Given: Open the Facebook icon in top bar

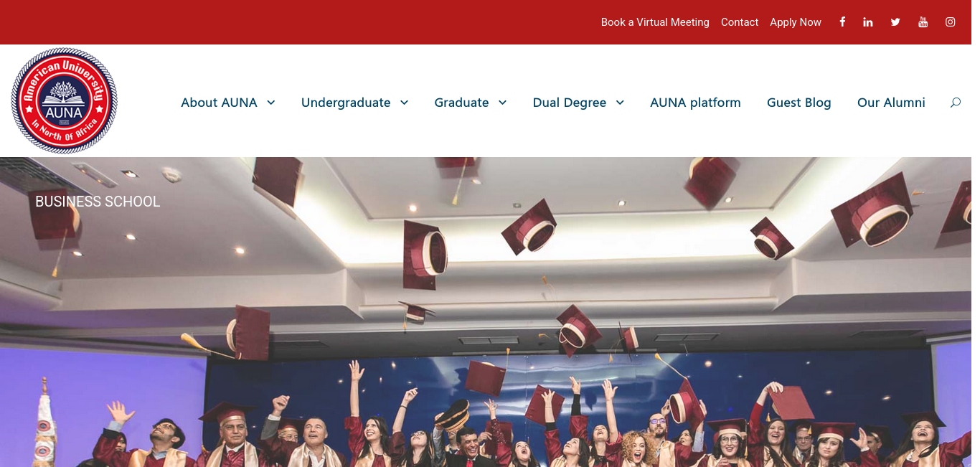Looking at the screenshot, I should [x=842, y=22].
